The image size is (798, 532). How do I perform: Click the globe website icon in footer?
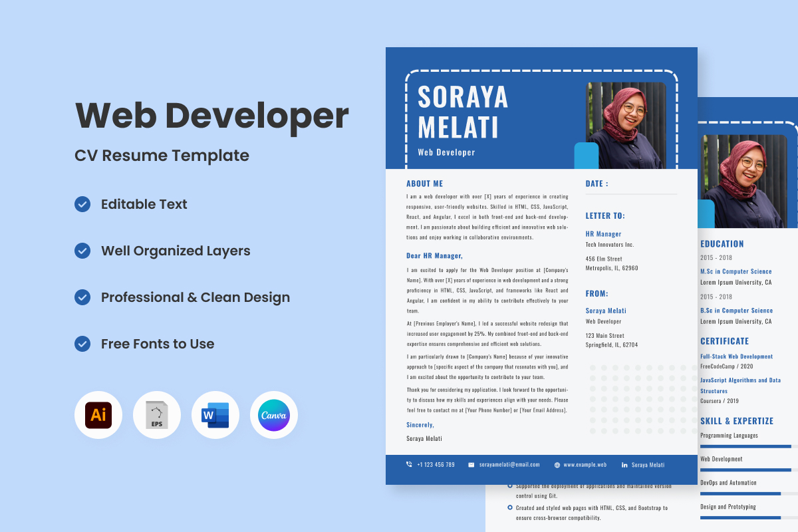(x=557, y=465)
